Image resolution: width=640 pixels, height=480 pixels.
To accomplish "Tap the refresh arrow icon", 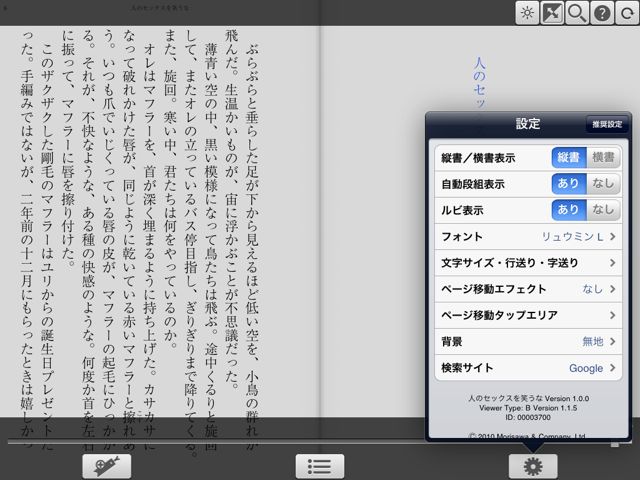I will [x=627, y=13].
